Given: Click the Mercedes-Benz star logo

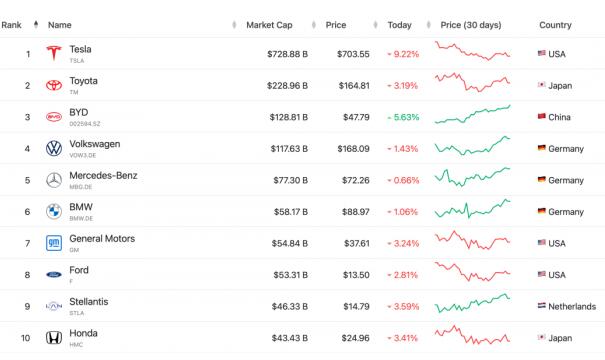Looking at the screenshot, I should point(54,180).
